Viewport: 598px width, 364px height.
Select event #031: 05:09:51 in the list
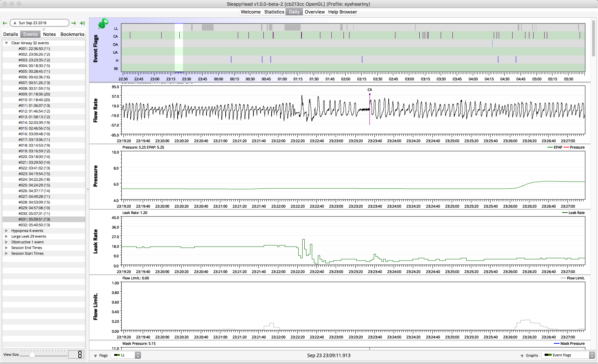[34, 219]
